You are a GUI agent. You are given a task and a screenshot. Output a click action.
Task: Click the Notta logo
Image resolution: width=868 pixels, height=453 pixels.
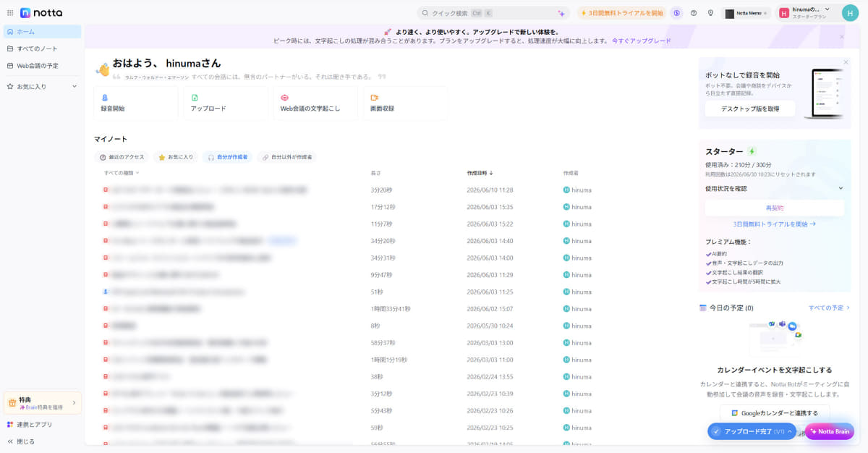[x=41, y=12]
